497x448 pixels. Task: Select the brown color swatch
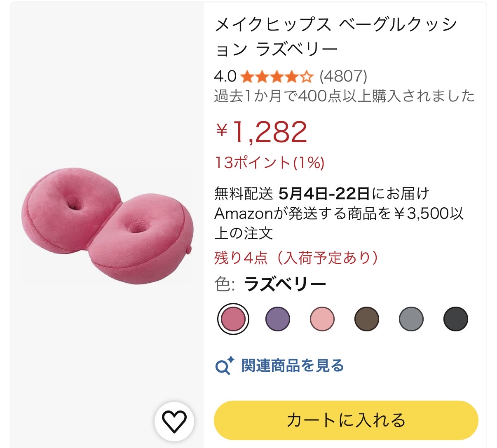pyautogui.click(x=367, y=319)
